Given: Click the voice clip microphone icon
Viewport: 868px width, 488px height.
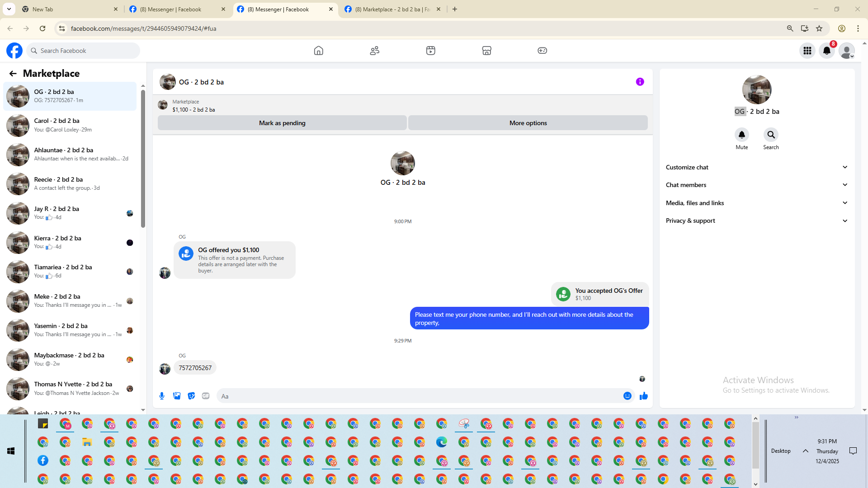Looking at the screenshot, I should coord(162,396).
